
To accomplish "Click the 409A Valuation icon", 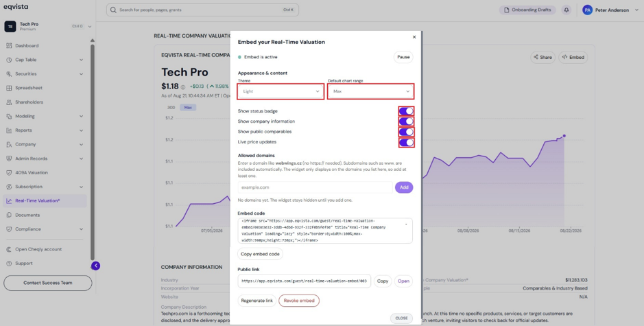I will pyautogui.click(x=9, y=173).
